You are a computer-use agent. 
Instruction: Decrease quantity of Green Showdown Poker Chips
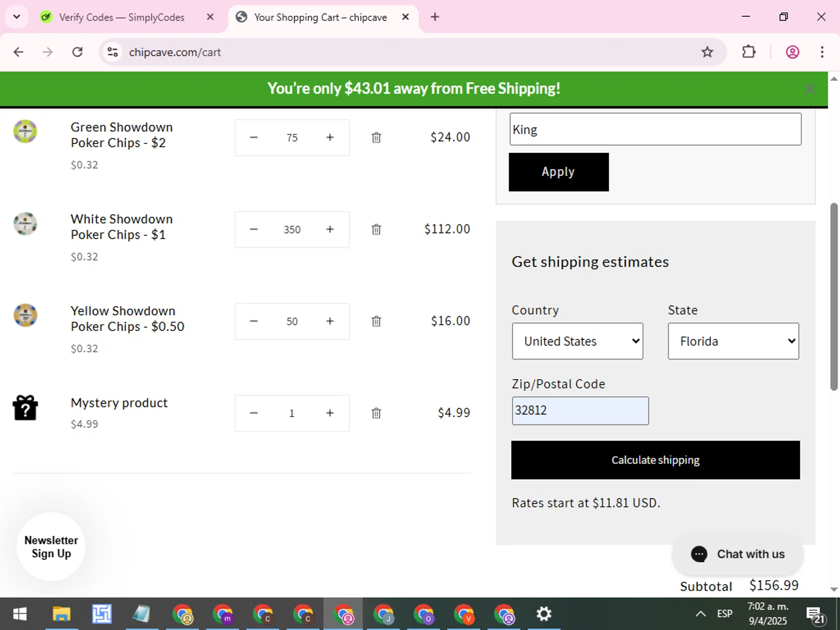pyautogui.click(x=254, y=137)
